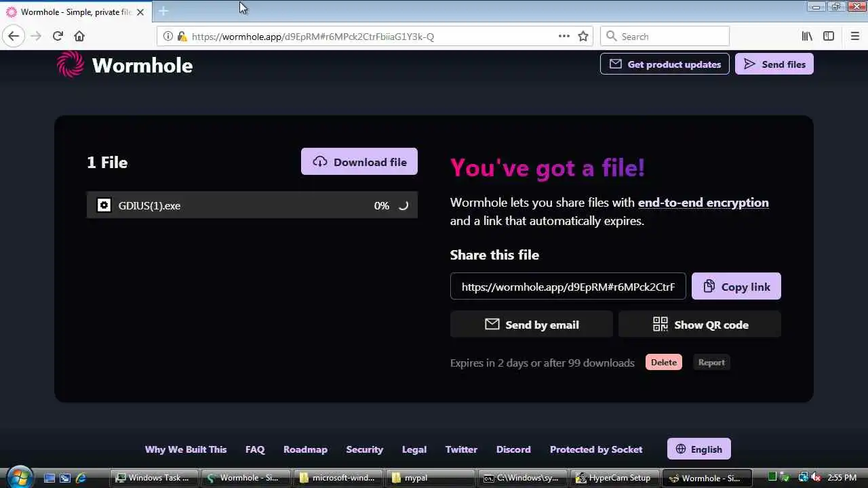Screen dimensions: 868x488
Task: Switch to C:\Windows\sy... command prompt taskbar item
Action: [523, 478]
